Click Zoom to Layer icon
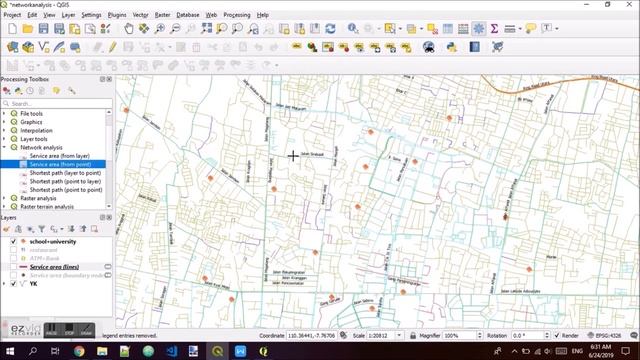640x360 pixels. pos(237,29)
